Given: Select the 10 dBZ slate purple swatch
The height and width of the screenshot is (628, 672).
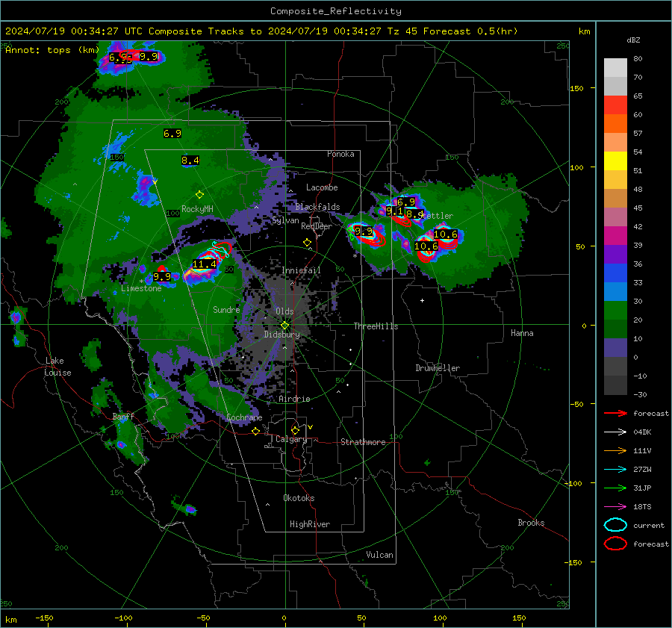Looking at the screenshot, I should click(x=615, y=348).
